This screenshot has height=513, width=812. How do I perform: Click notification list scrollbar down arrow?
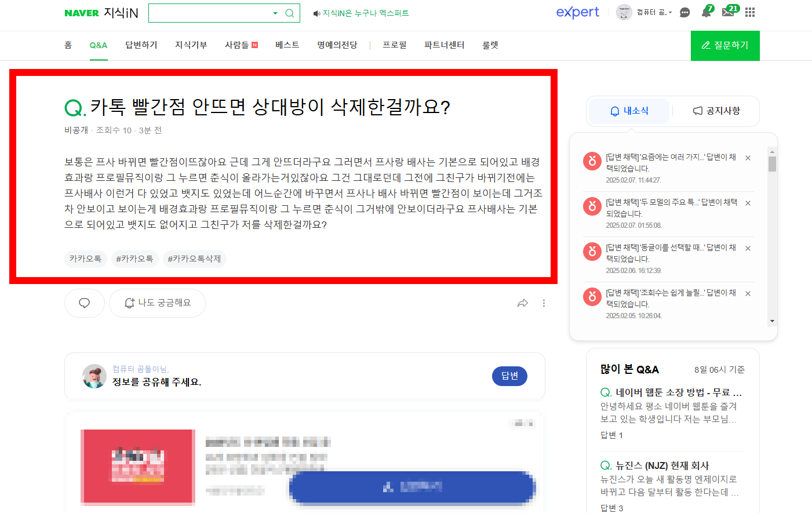click(x=772, y=321)
